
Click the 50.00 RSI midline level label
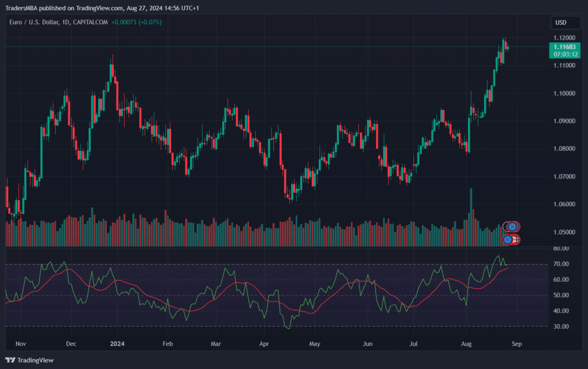561,296
